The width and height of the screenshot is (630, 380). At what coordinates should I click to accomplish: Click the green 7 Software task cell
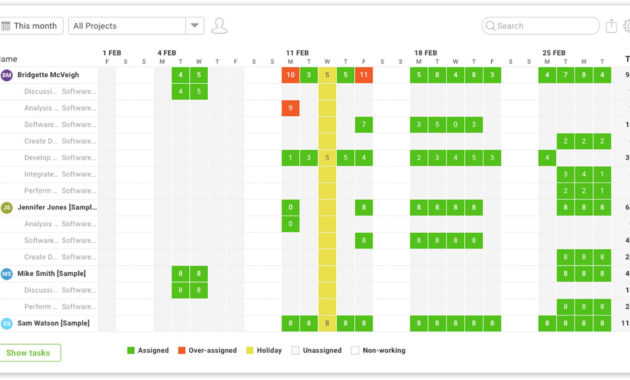pos(364,125)
